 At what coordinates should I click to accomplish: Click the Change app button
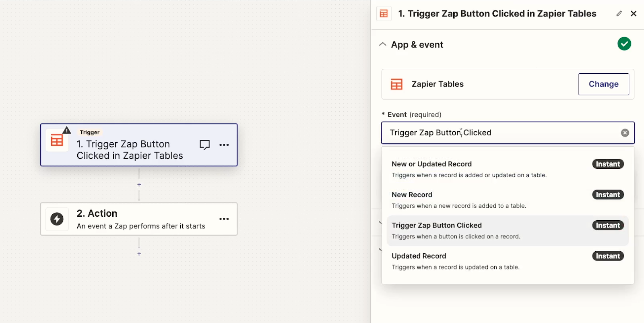[603, 84]
